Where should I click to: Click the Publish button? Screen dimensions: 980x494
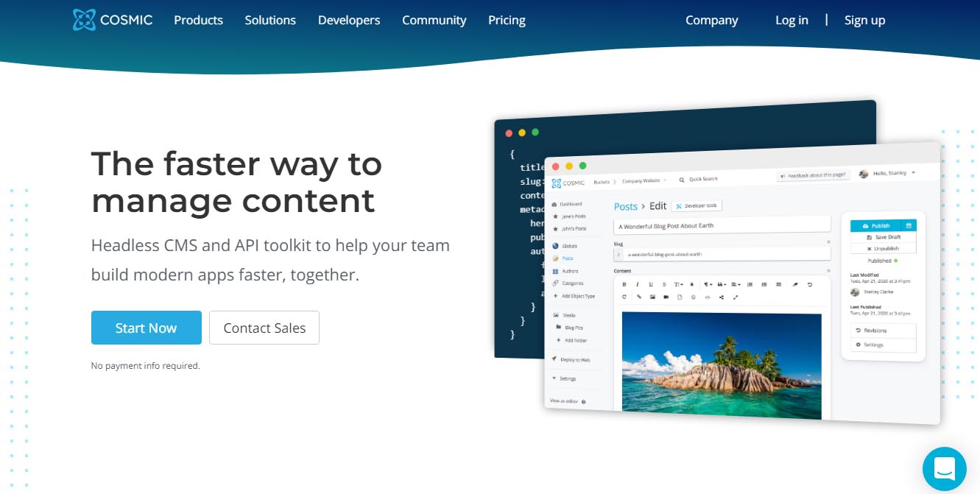click(876, 225)
